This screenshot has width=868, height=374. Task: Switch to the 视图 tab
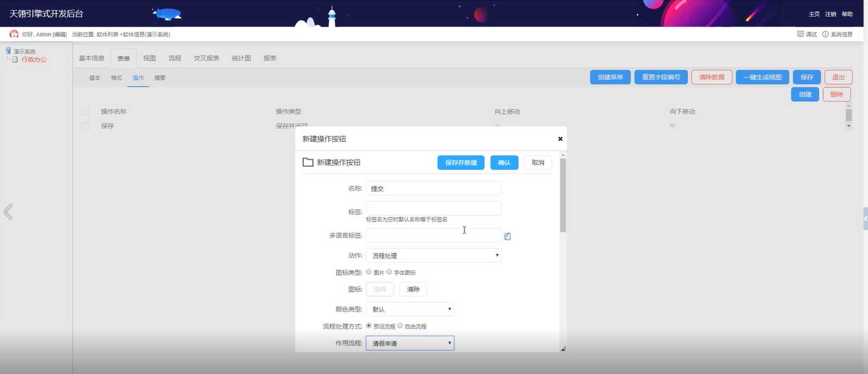coord(150,58)
